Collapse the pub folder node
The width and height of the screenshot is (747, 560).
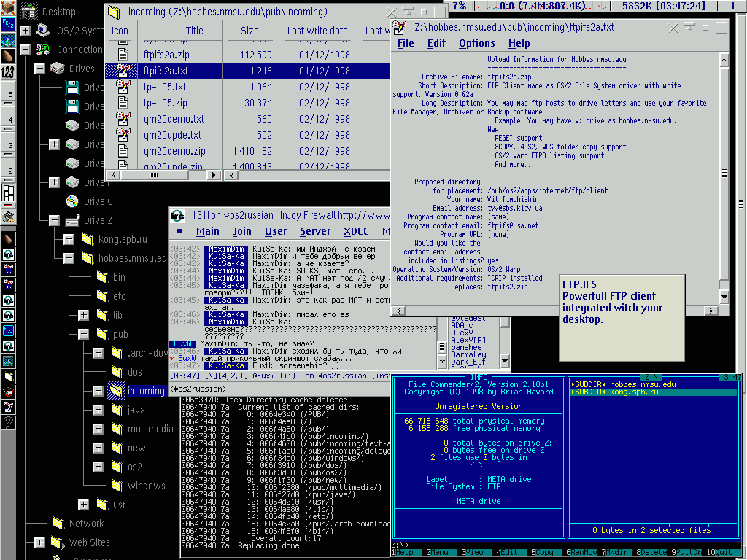tap(84, 334)
